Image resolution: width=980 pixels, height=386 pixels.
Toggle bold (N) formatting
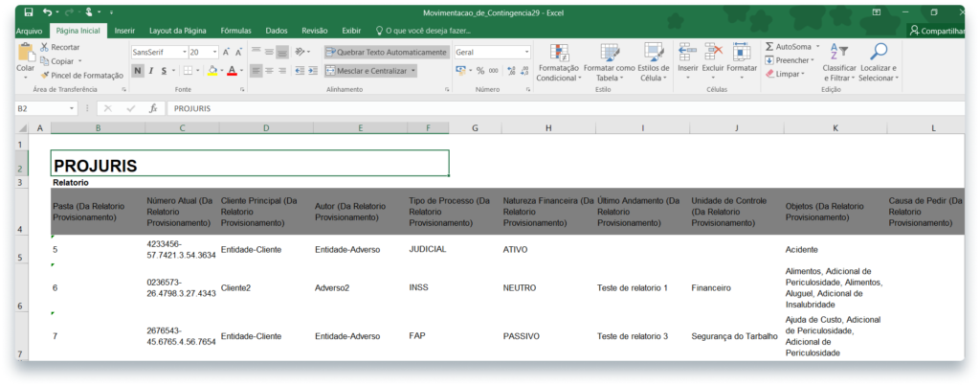point(138,71)
